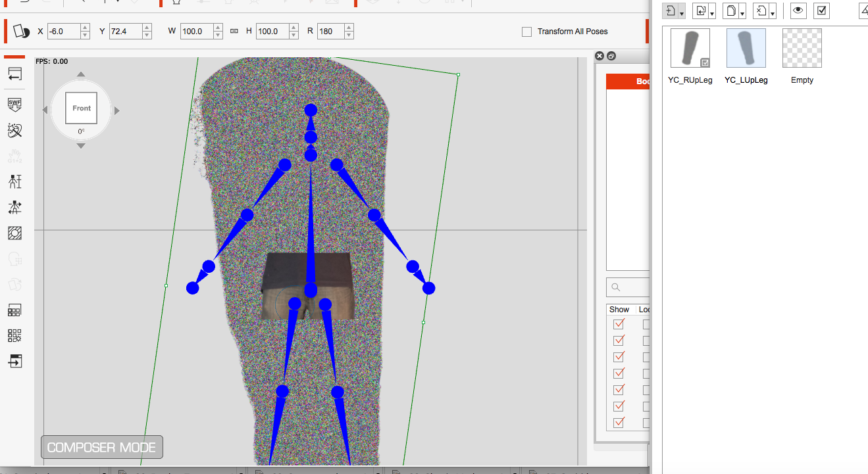
Task: Rotate view up with the dial's top arrow
Action: tap(81, 74)
